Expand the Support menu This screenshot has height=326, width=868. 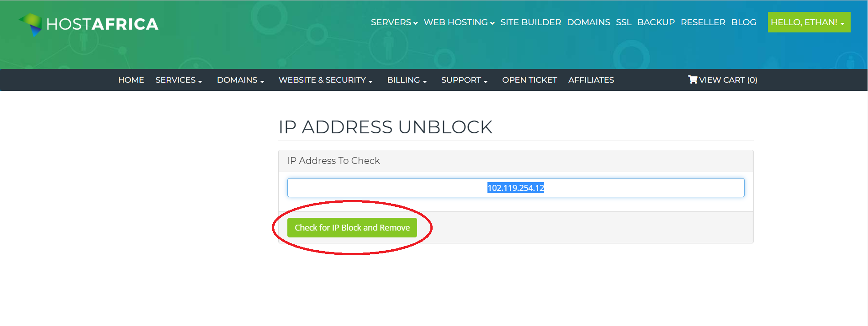465,80
